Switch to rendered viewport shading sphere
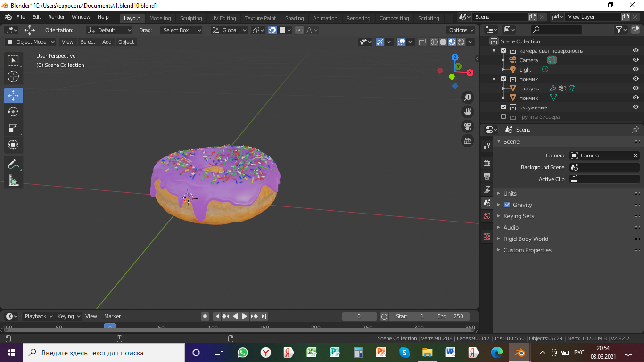Viewport: 644px width, 362px height. click(461, 42)
